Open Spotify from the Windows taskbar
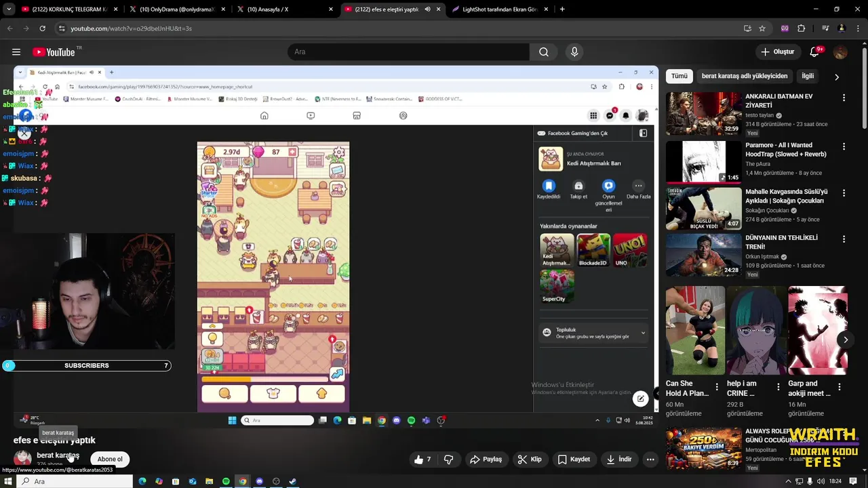Image resolution: width=868 pixels, height=488 pixels. (226, 481)
